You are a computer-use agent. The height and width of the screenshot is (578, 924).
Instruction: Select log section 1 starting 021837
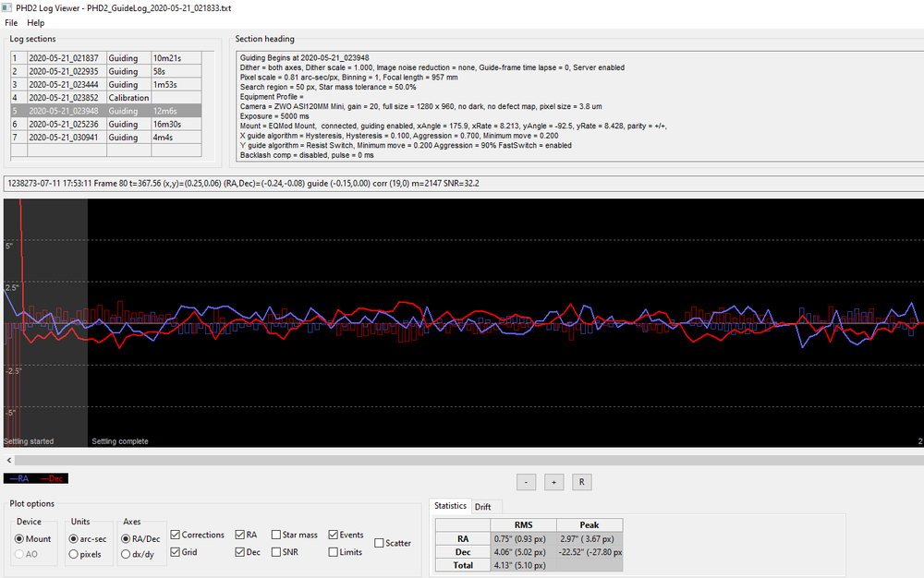106,58
